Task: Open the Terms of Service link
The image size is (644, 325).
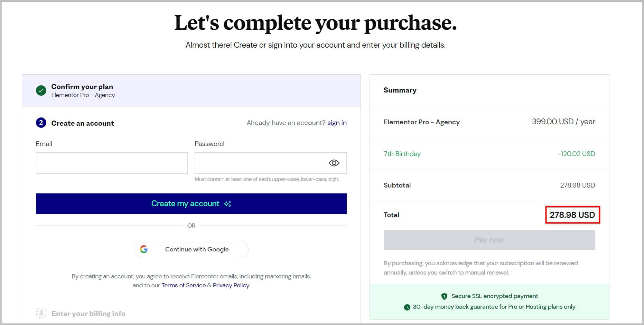Action: [x=184, y=285]
